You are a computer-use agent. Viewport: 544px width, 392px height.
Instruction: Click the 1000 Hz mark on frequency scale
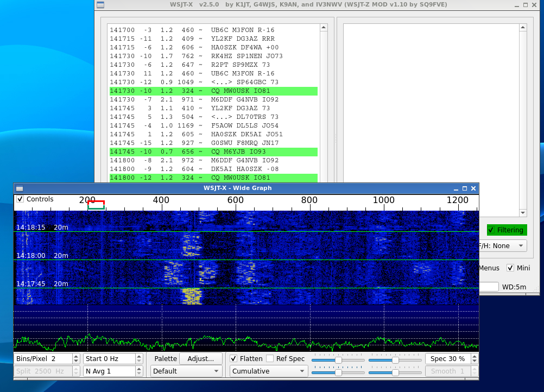tap(384, 200)
